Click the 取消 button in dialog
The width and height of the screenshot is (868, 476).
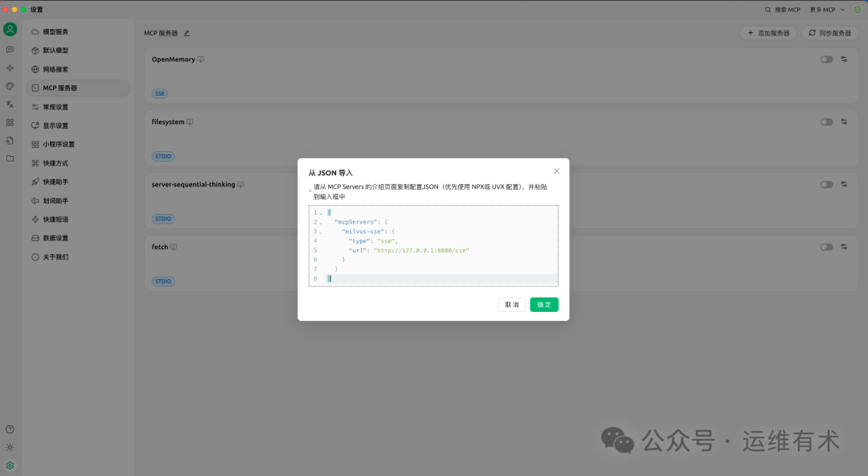coord(511,305)
